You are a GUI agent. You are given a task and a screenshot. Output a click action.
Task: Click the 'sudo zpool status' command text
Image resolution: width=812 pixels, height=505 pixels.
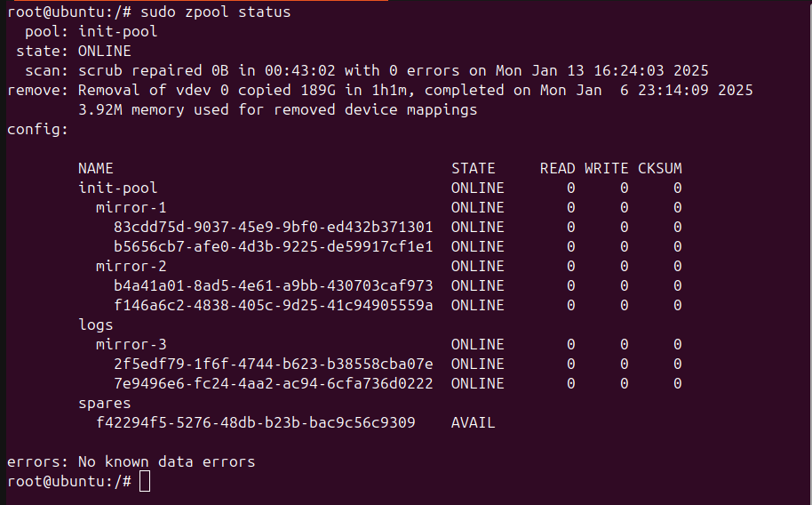pyautogui.click(x=215, y=12)
